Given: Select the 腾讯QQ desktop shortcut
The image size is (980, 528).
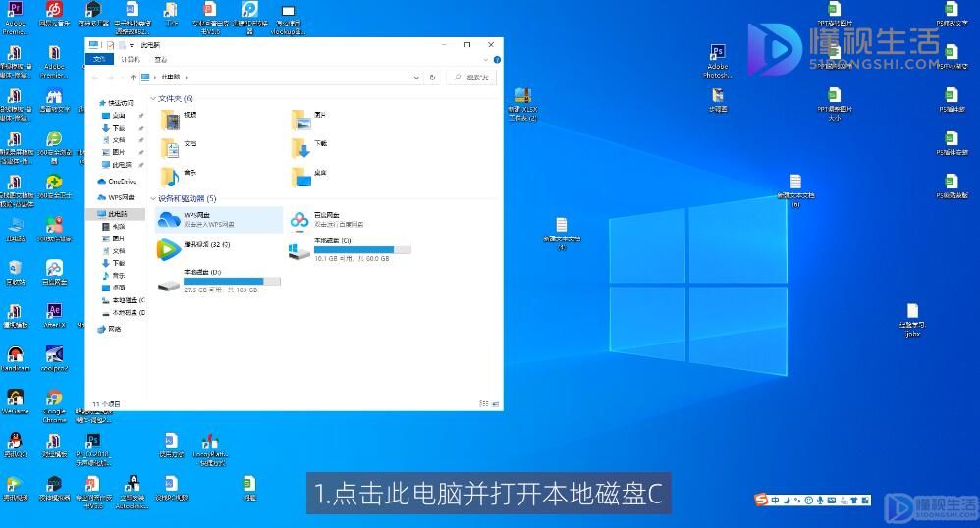Looking at the screenshot, I should coord(15,445).
